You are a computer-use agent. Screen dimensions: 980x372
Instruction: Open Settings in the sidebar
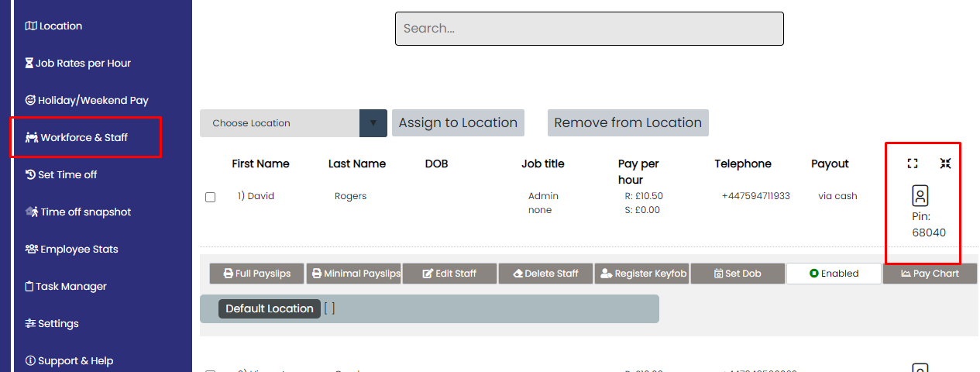[x=52, y=323]
